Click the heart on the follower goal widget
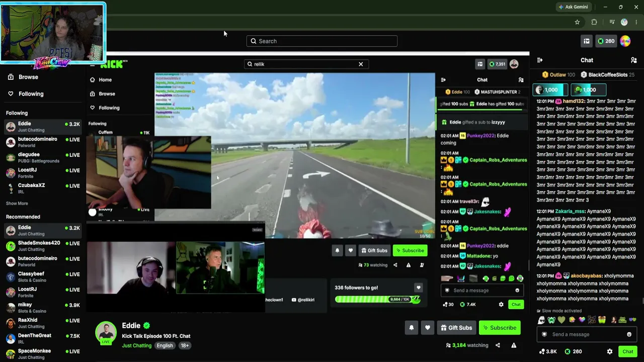 point(418,288)
